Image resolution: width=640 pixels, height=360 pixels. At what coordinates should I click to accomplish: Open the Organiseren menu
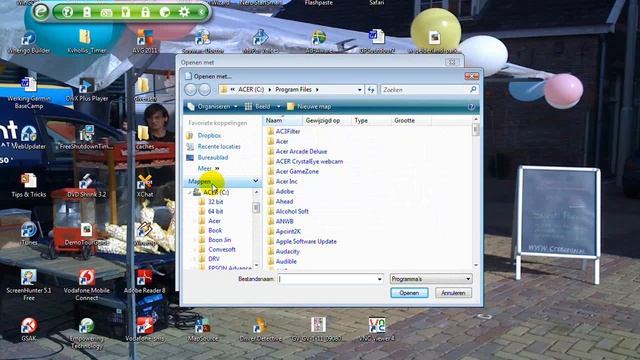213,107
